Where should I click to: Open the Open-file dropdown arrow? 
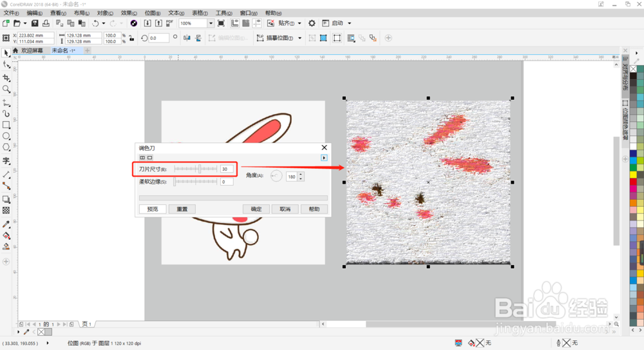[25, 23]
